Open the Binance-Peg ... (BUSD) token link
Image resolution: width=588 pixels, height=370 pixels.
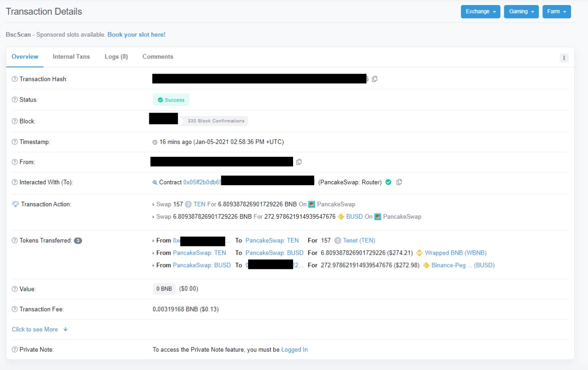[x=463, y=265]
